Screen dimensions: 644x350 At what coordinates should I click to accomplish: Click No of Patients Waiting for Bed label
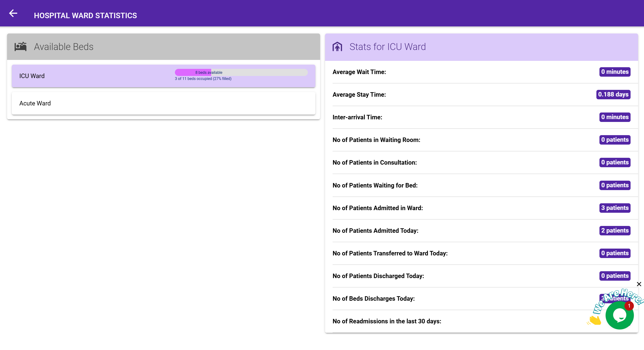coord(375,185)
